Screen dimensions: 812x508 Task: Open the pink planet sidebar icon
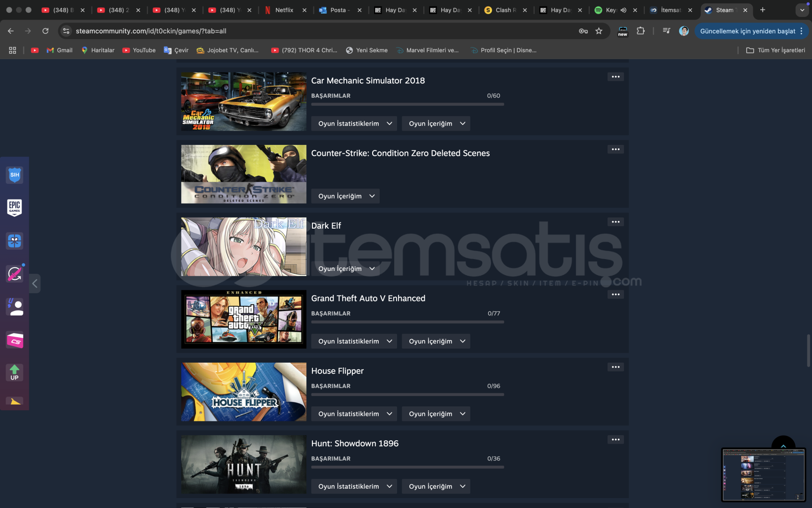(x=15, y=274)
